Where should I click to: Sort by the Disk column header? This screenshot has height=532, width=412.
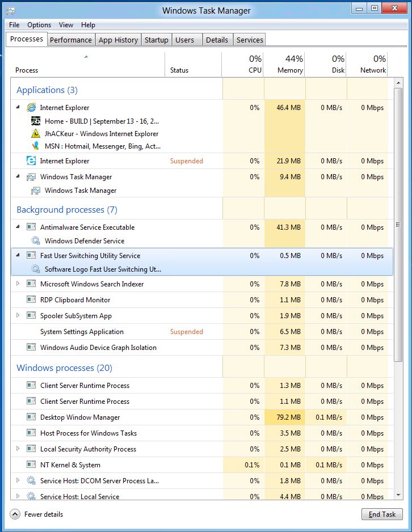326,65
